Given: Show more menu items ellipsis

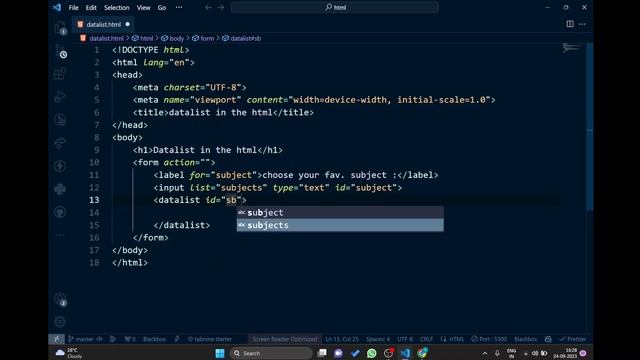Looking at the screenshot, I should coord(179,7).
